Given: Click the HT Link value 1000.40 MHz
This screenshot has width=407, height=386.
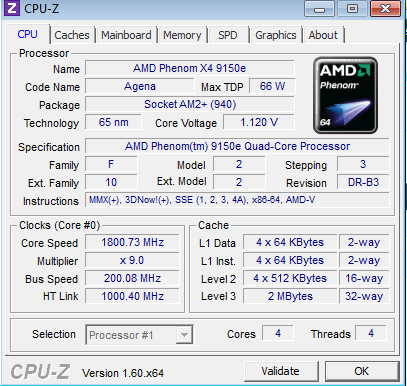Looking at the screenshot, I should point(132,296).
